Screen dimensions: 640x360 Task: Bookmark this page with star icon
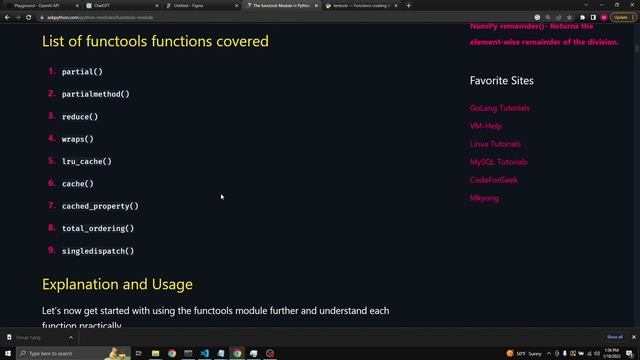[x=569, y=18]
